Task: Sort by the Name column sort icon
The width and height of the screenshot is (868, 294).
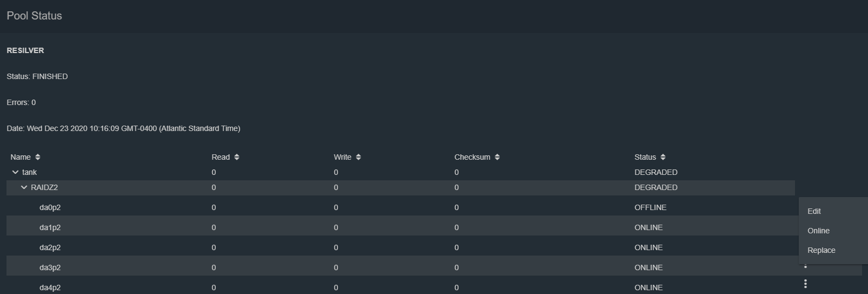Action: (38, 157)
